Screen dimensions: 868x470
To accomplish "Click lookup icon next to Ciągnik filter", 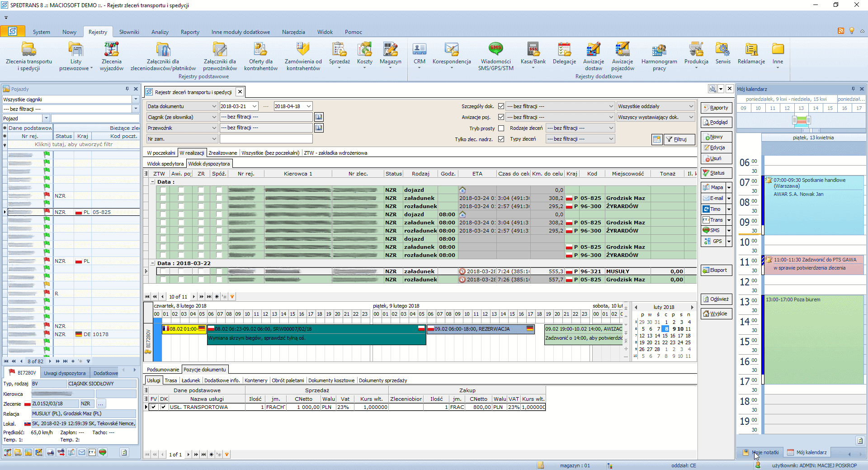I will coord(319,117).
